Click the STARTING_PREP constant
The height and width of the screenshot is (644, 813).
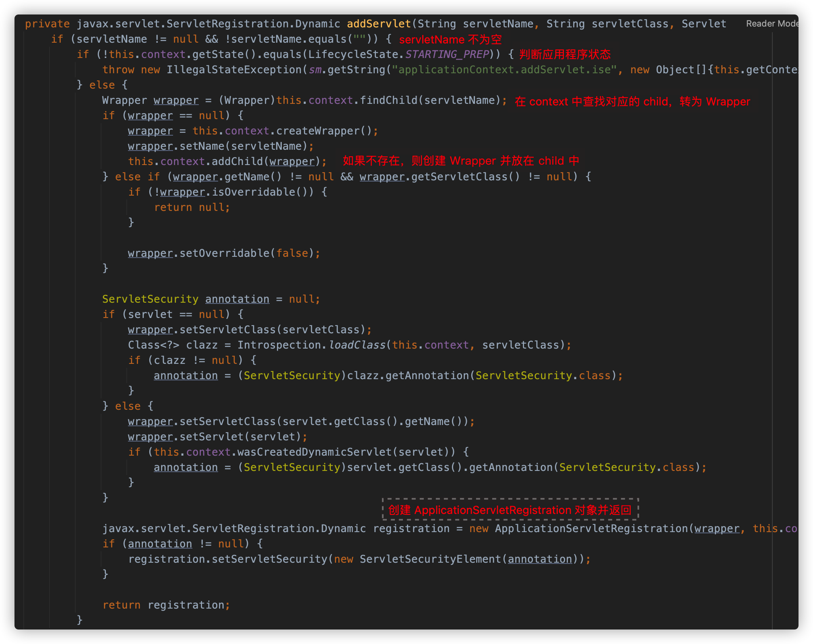click(x=447, y=54)
